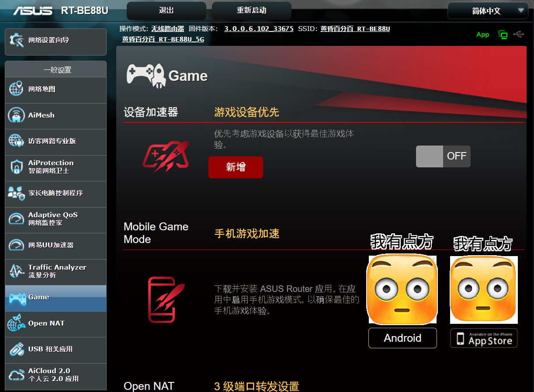The width and height of the screenshot is (534, 392).
Task: Click the 3 级端口转发设置 heading
Action: [x=257, y=386]
